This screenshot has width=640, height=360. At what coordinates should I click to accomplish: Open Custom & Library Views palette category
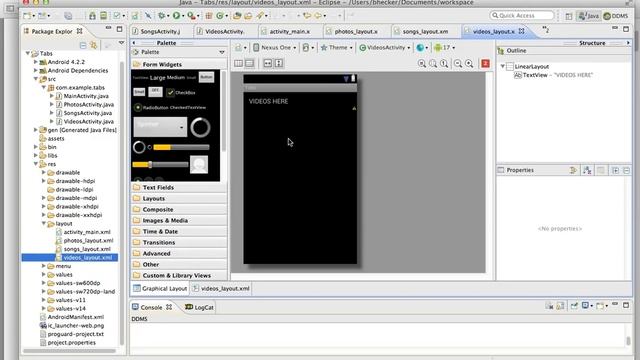point(178,276)
